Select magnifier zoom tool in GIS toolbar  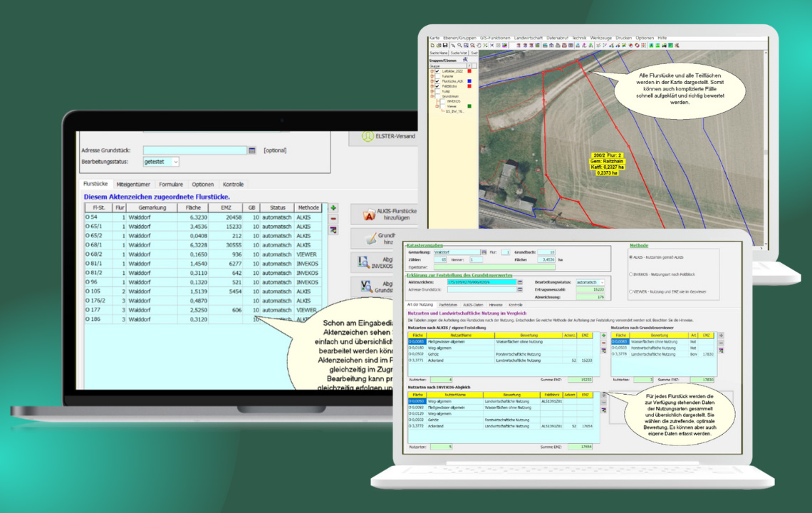coord(459,46)
